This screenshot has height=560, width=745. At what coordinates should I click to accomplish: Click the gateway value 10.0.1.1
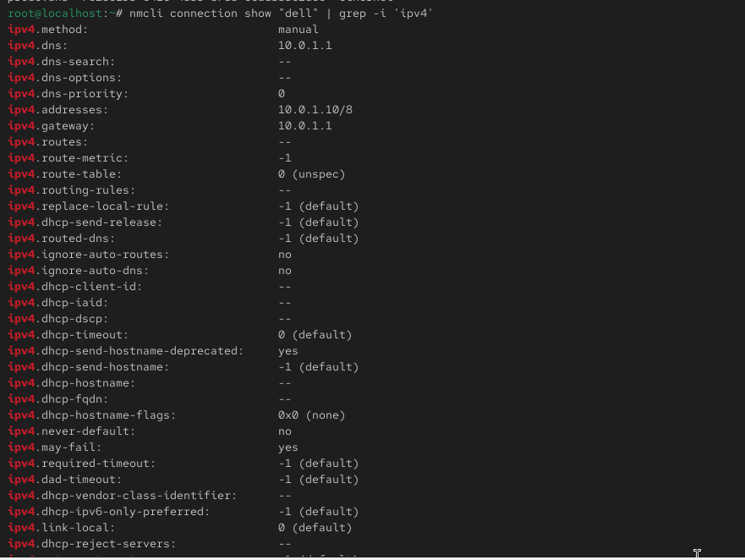click(304, 126)
